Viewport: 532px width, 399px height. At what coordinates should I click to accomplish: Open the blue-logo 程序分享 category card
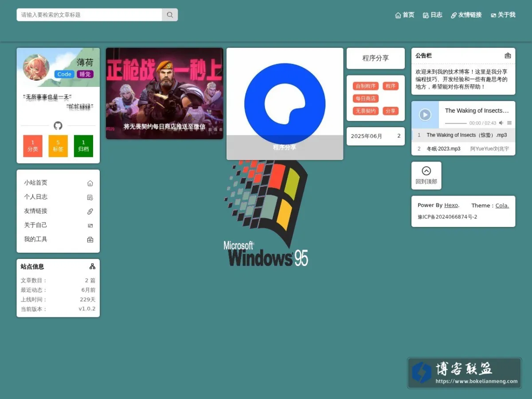(285, 104)
